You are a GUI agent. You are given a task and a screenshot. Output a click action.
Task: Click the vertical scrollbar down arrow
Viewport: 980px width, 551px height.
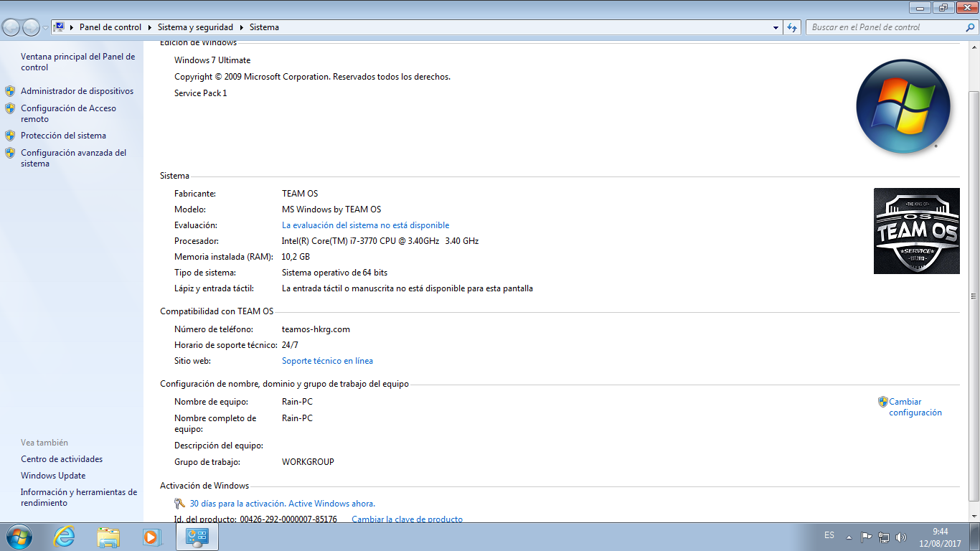click(974, 516)
